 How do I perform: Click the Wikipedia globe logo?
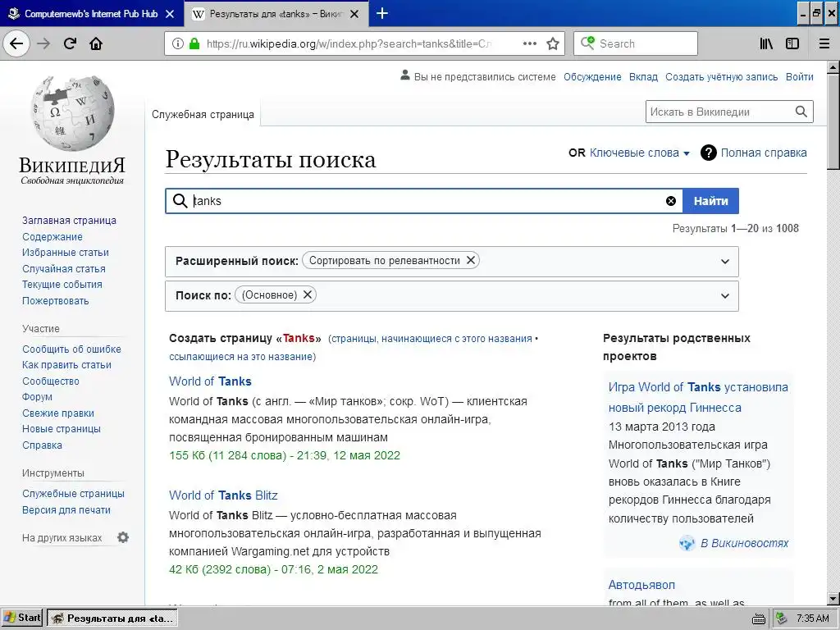tap(72, 112)
